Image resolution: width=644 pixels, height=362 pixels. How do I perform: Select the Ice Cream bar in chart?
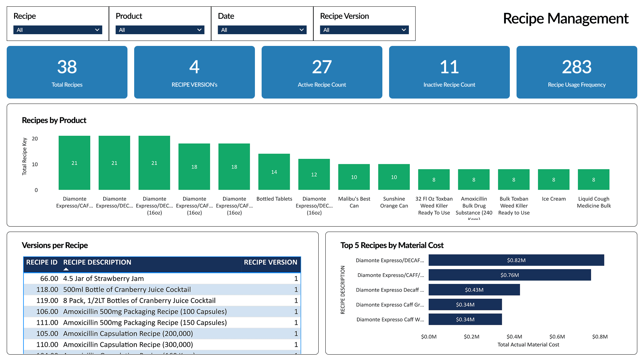coord(553,180)
